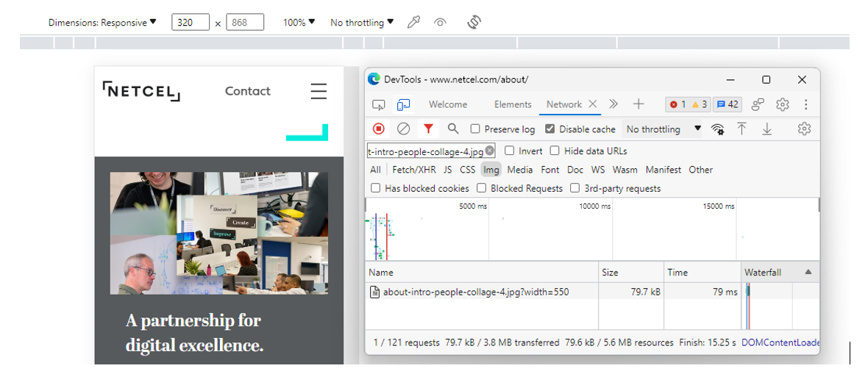Click the Contact link on the page
This screenshot has height=385, width=868.
click(x=247, y=91)
